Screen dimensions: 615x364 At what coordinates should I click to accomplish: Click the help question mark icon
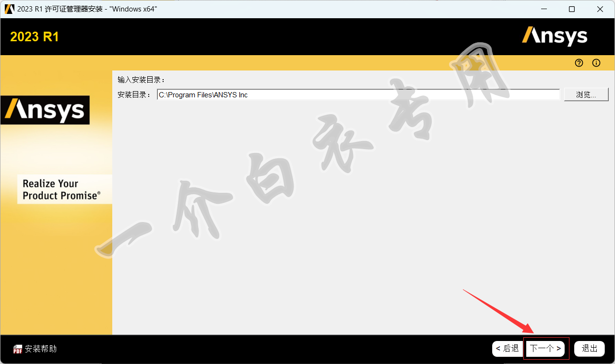579,63
